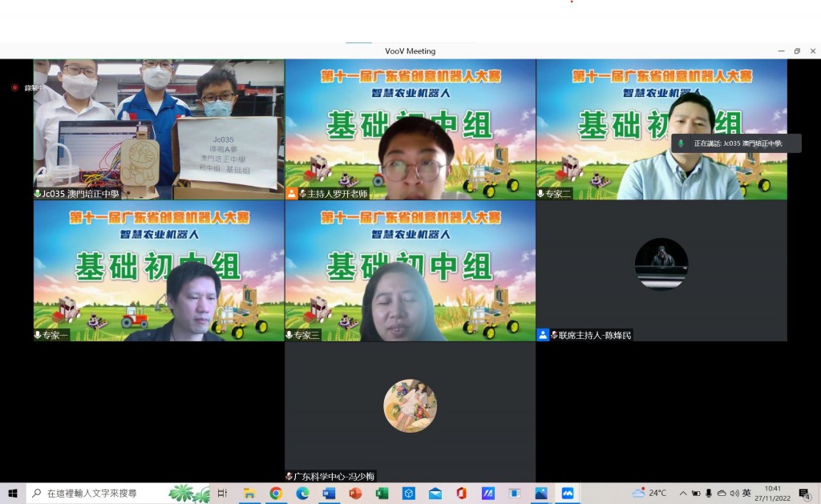This screenshot has width=821, height=504.
Task: Click the Windows Start button
Action: click(13, 494)
